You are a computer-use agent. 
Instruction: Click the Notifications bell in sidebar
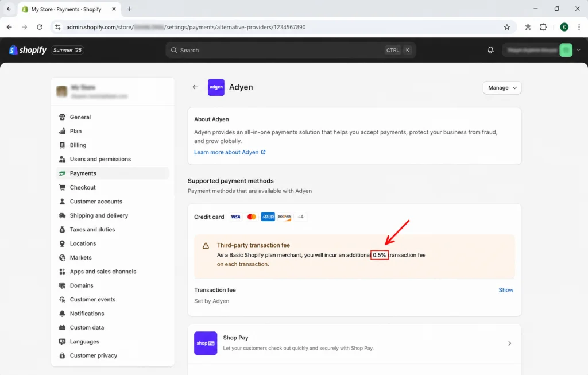coord(62,314)
